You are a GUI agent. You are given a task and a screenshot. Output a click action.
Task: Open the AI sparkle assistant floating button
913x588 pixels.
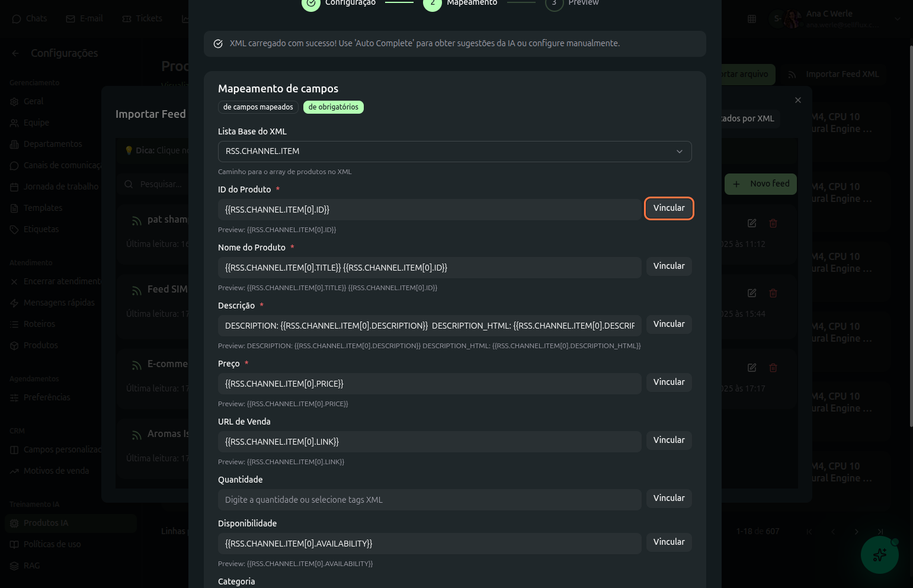point(879,555)
